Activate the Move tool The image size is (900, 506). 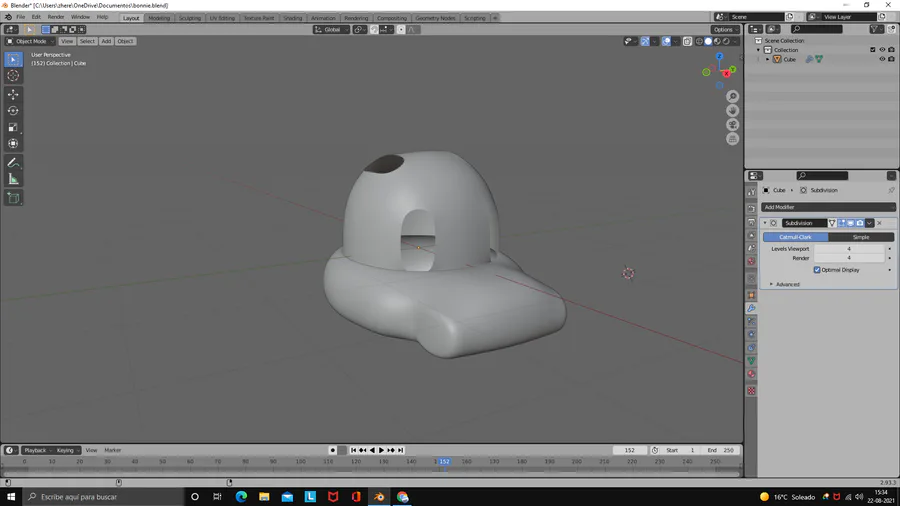click(x=13, y=94)
